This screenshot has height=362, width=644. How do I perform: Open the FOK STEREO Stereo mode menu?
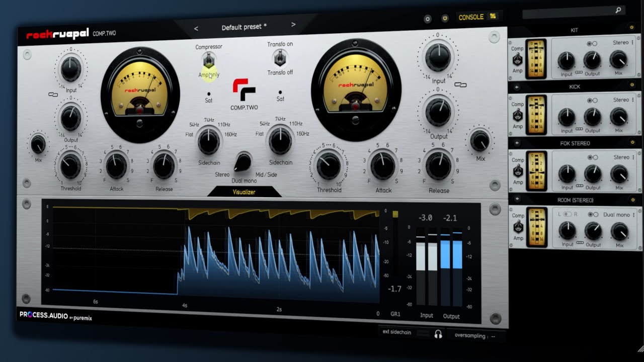click(623, 157)
